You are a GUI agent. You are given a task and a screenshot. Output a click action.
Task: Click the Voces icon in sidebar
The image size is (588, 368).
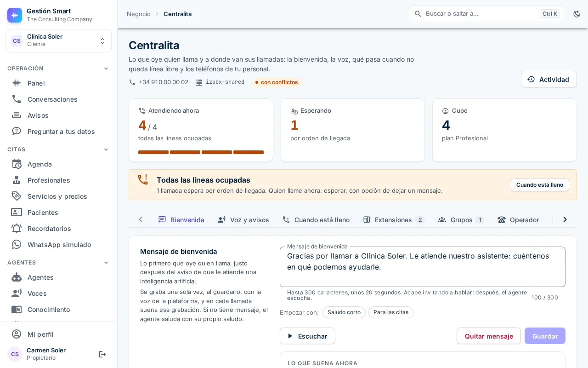(x=17, y=293)
